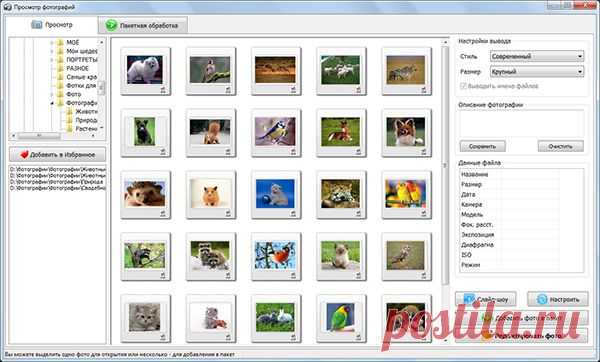Image resolution: width=600 pixels, height=362 pixels.
Task: Select the favorites path ending in Природа
Action: tap(57, 182)
